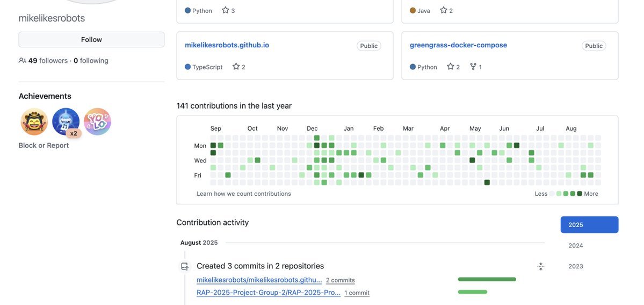
Task: Open the 0 following link
Action: (x=91, y=60)
